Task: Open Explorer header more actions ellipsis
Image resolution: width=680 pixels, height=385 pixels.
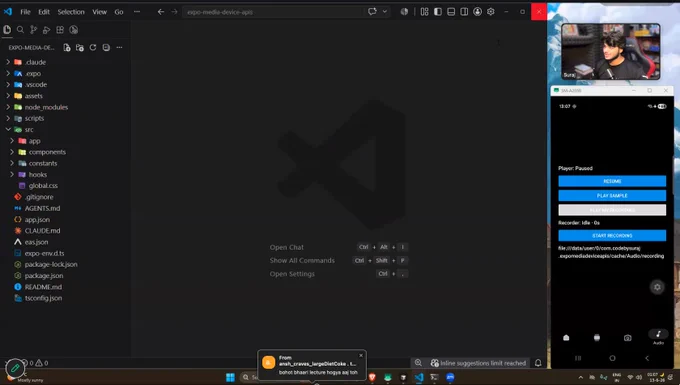Action: tap(119, 47)
